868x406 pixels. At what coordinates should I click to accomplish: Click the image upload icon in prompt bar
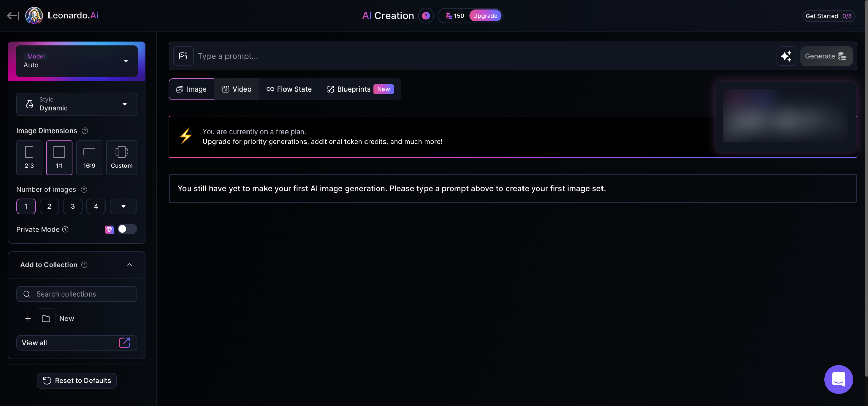pos(183,56)
